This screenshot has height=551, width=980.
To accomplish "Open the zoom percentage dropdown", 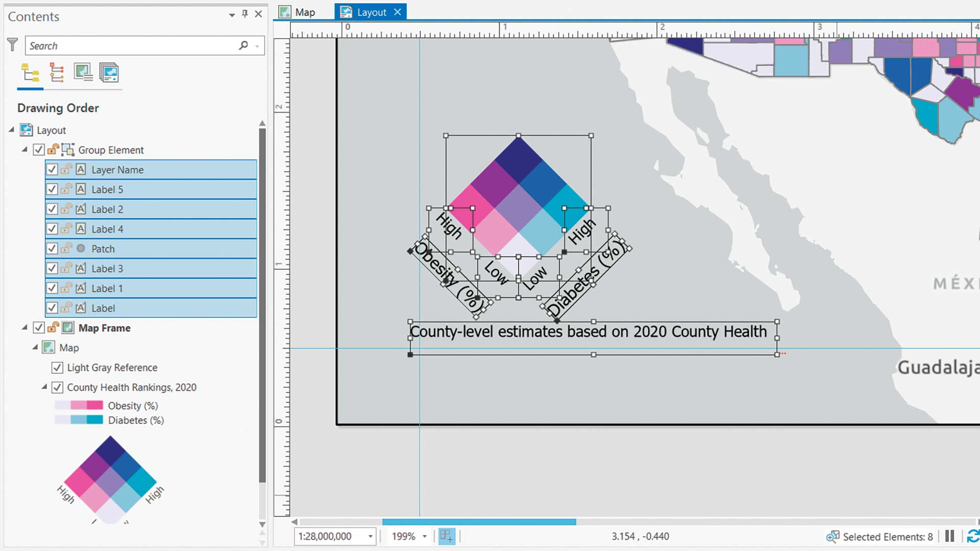I will coord(425,536).
